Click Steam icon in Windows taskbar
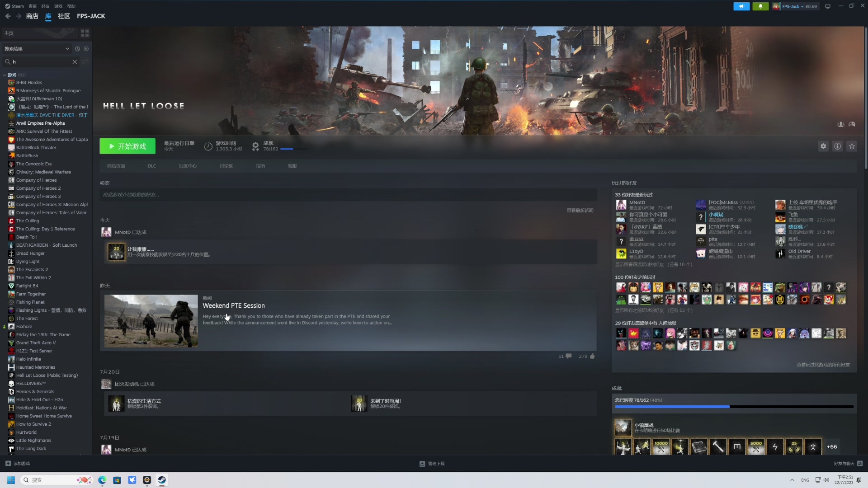This screenshot has height=488, width=868. [162, 480]
